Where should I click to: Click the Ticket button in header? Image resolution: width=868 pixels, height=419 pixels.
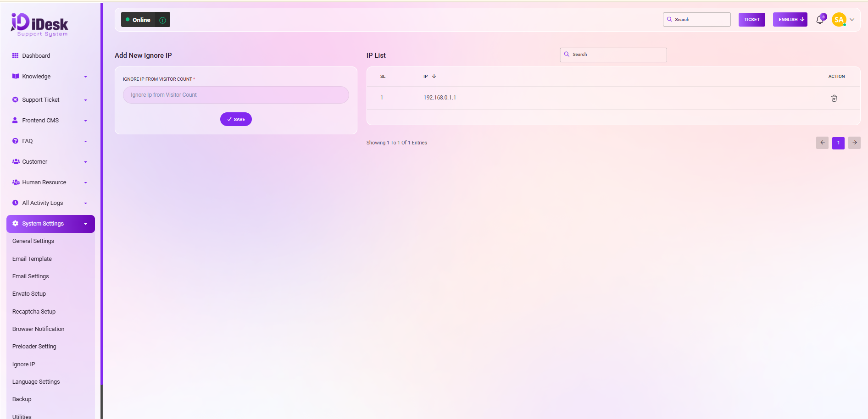[x=751, y=20]
